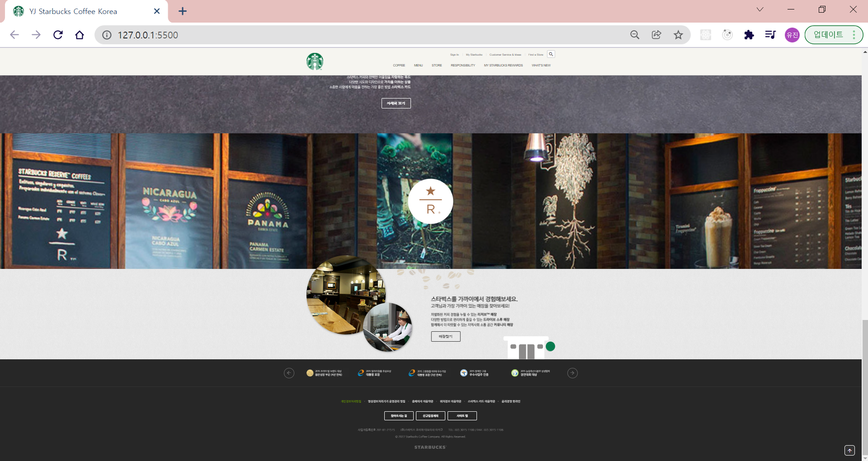Click 위치정보 이용약관 footer link
868x461 pixels.
point(451,401)
